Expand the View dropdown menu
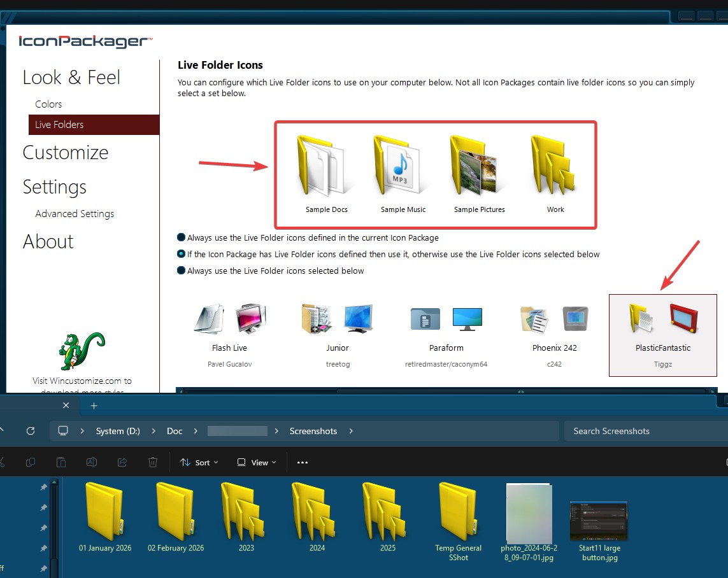The height and width of the screenshot is (578, 728). coord(257,462)
